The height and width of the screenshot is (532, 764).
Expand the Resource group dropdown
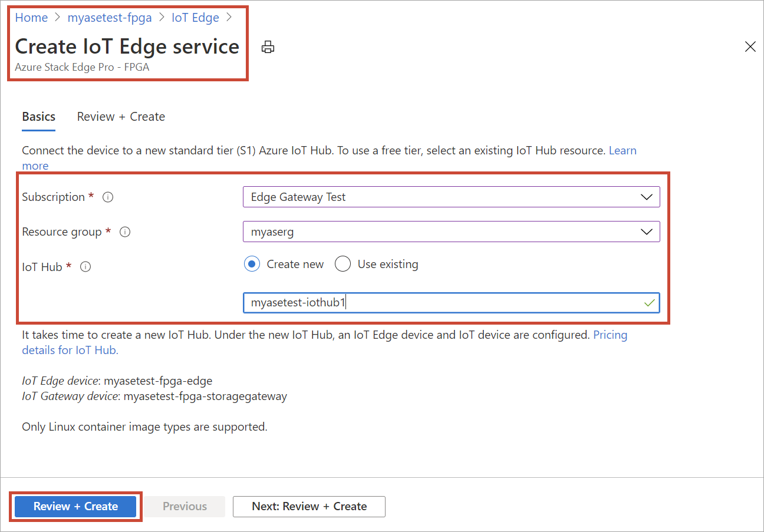(451, 232)
